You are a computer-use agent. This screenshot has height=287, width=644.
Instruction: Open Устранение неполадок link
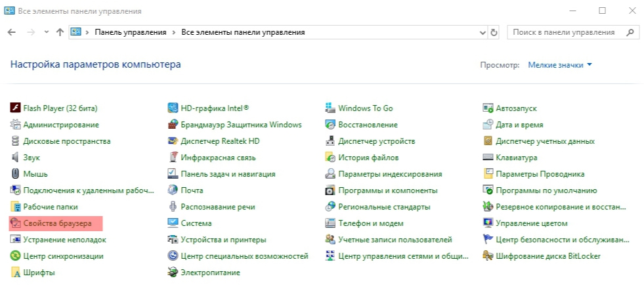coord(65,240)
